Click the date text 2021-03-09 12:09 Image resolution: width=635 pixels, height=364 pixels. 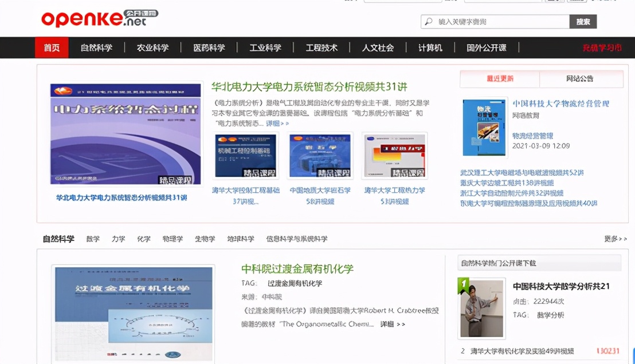[541, 146]
